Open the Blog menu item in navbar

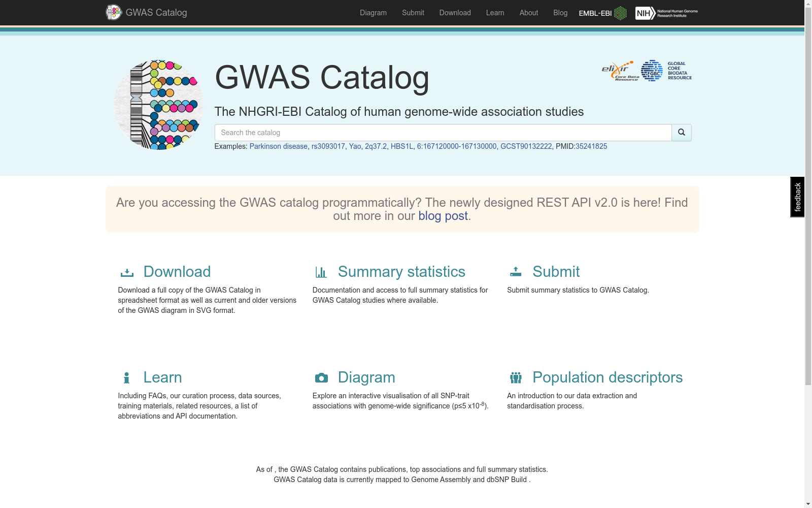(x=560, y=13)
